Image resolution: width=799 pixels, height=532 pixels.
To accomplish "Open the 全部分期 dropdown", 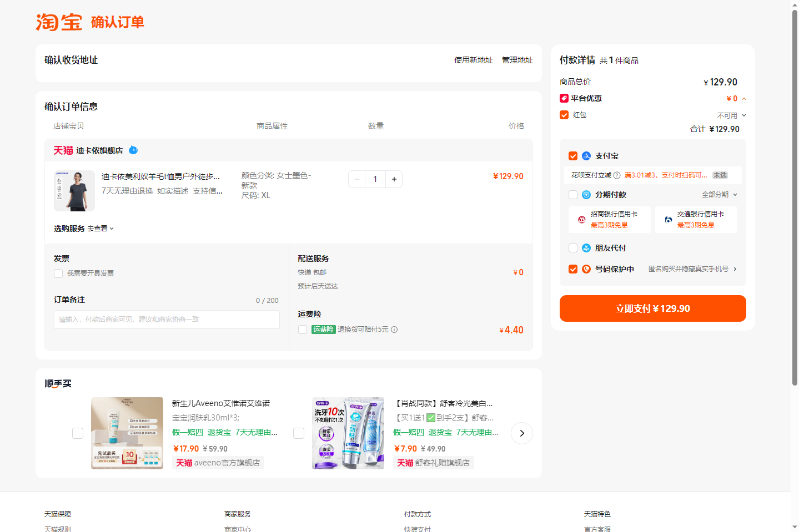I will tap(720, 195).
